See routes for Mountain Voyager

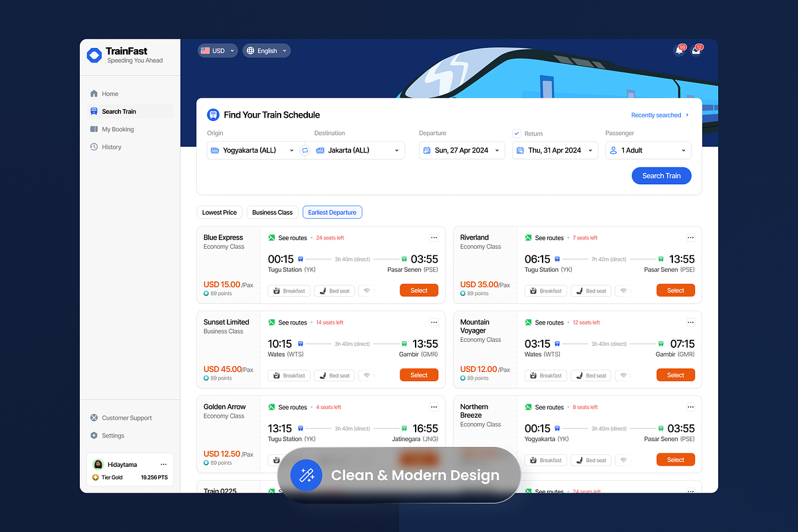545,322
